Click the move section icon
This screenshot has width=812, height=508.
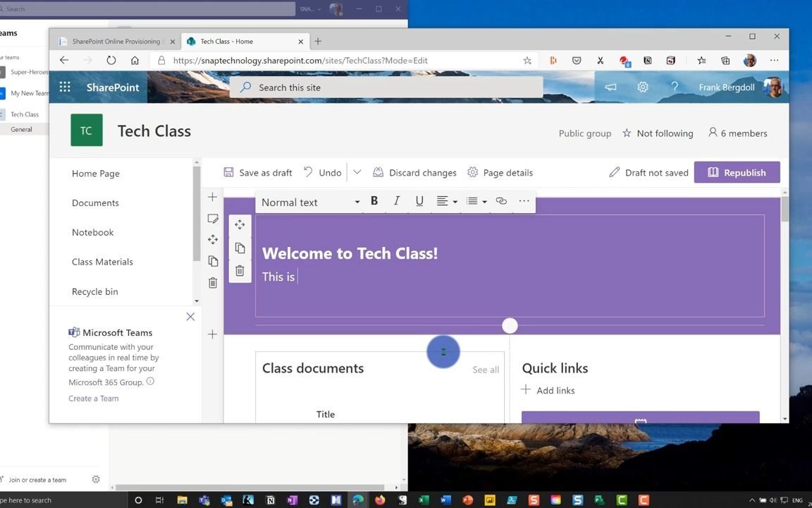(213, 239)
